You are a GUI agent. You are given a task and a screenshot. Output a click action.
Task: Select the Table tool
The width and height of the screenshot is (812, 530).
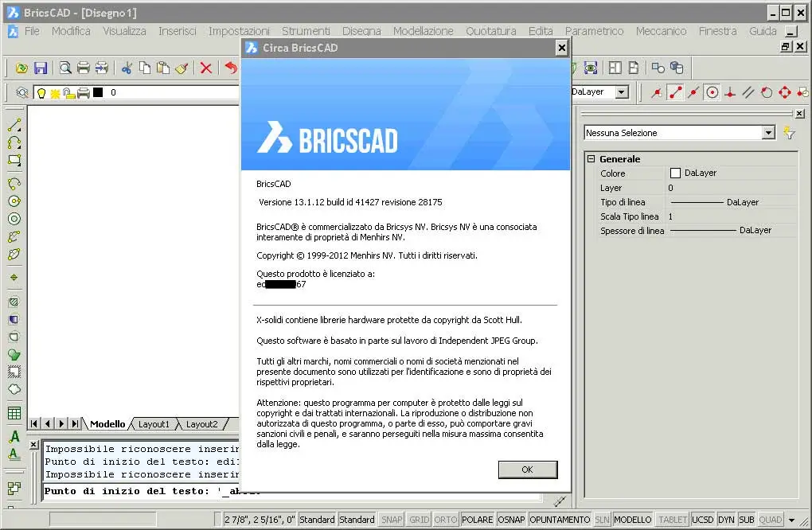tap(14, 413)
